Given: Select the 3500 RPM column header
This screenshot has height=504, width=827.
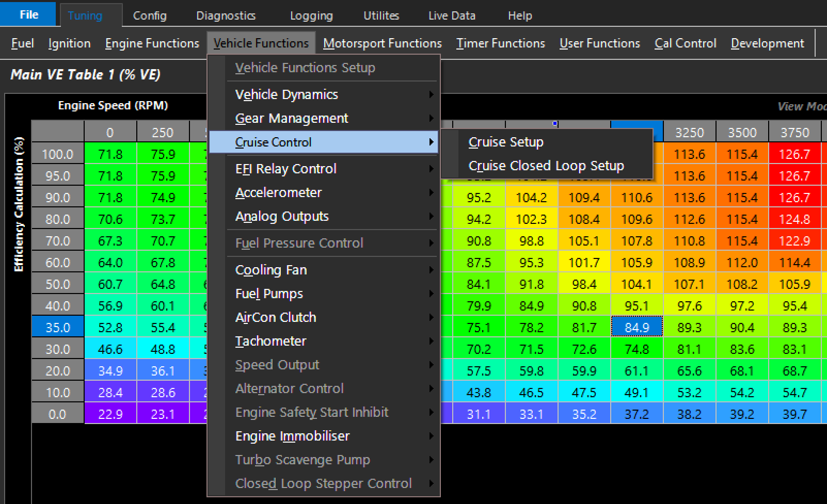Looking at the screenshot, I should click(x=742, y=132).
